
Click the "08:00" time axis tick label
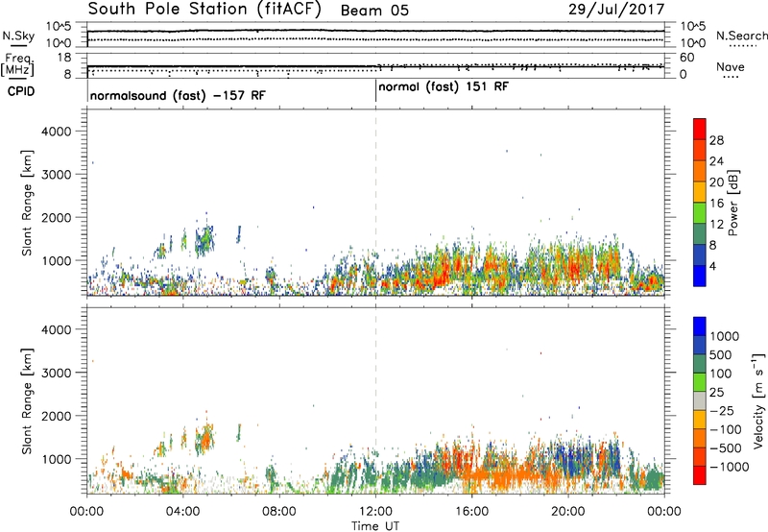click(x=279, y=512)
